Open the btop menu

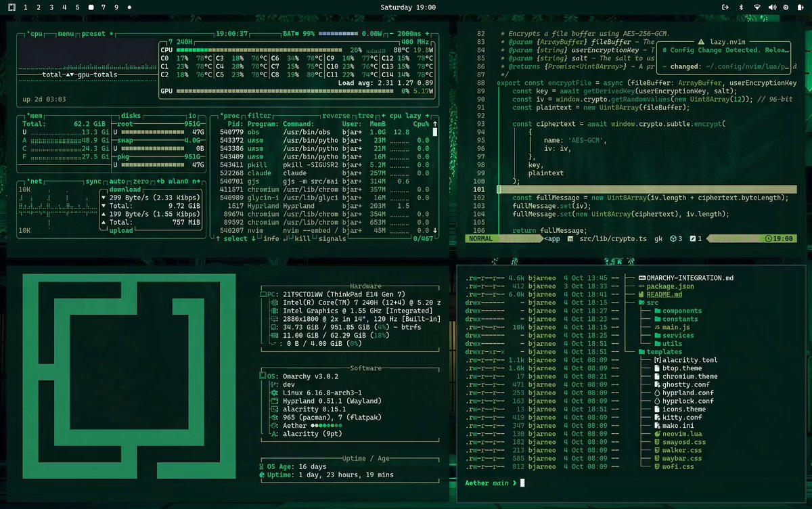(x=66, y=34)
